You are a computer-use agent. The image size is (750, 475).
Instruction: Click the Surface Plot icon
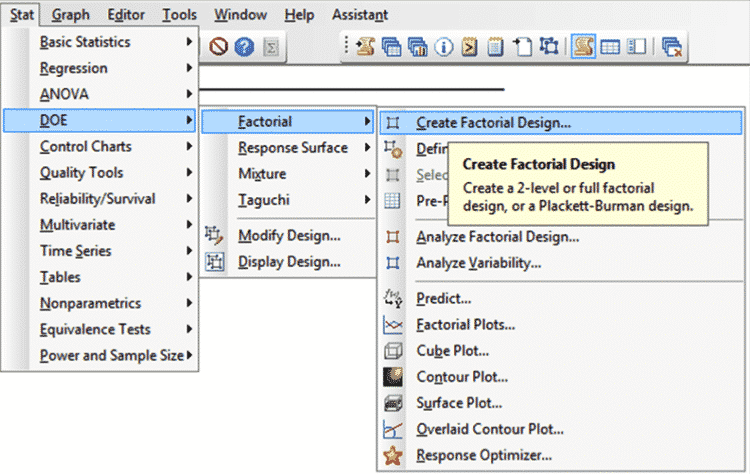tap(393, 403)
